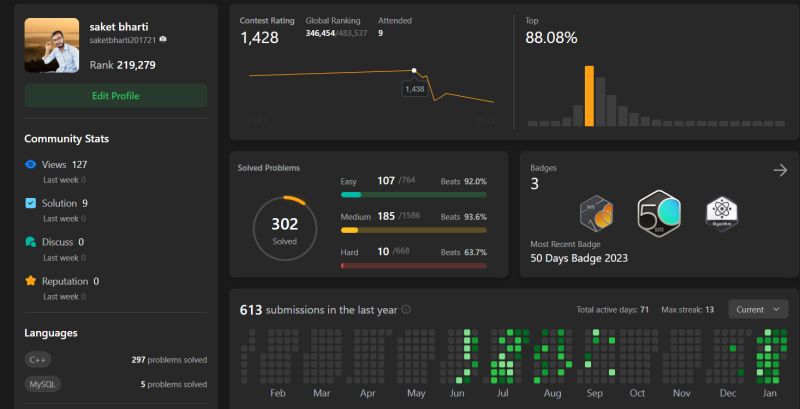Image resolution: width=800 pixels, height=409 pixels.
Task: Click the Easy problems progress bar
Action: pos(413,195)
